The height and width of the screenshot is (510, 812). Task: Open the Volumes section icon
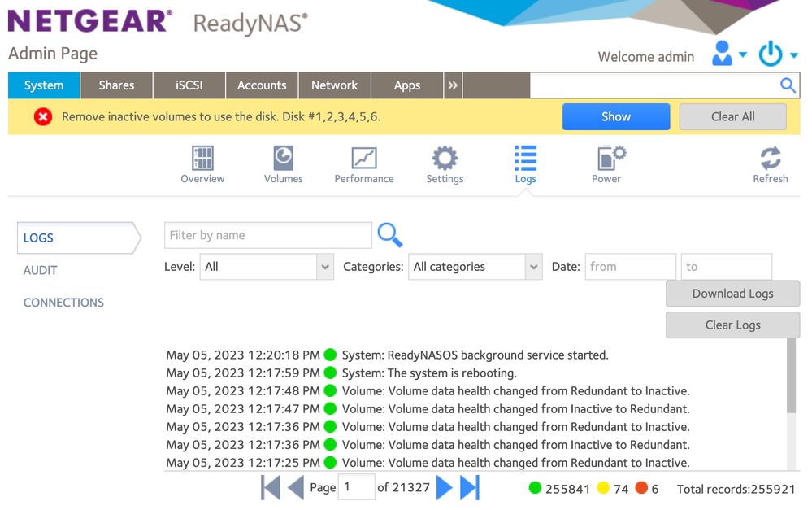283,159
